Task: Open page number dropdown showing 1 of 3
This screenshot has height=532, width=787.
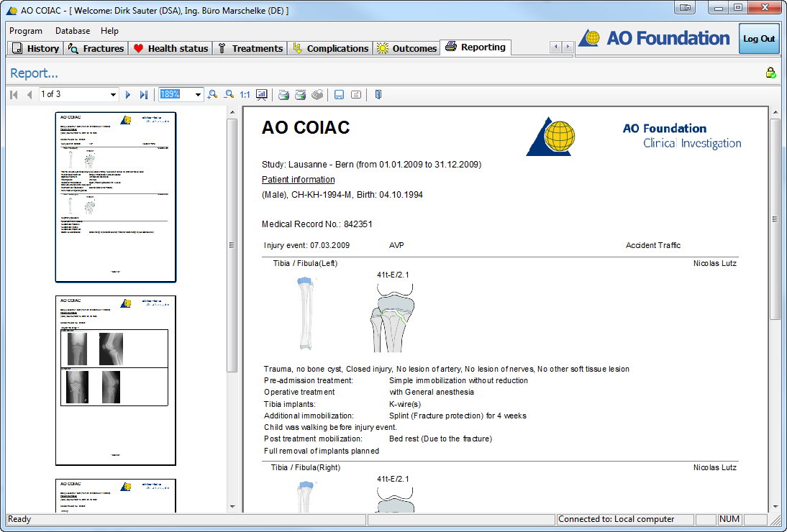Action: [x=114, y=94]
